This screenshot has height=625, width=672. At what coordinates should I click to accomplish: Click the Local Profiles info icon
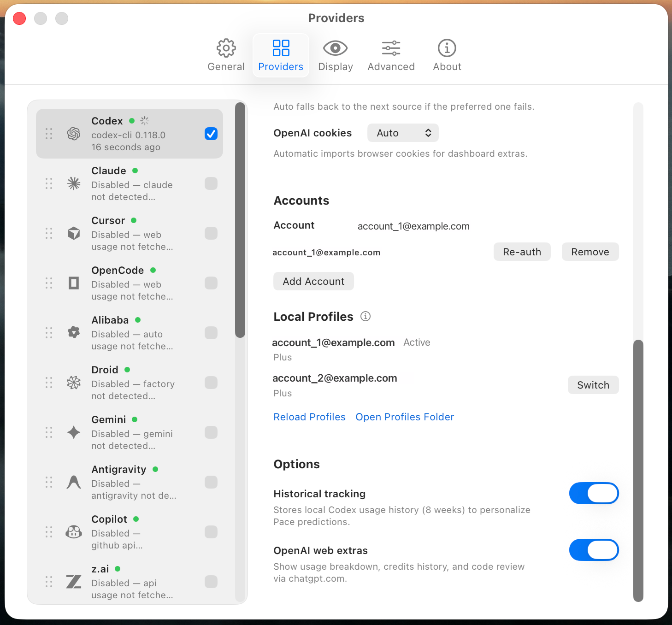(x=365, y=316)
